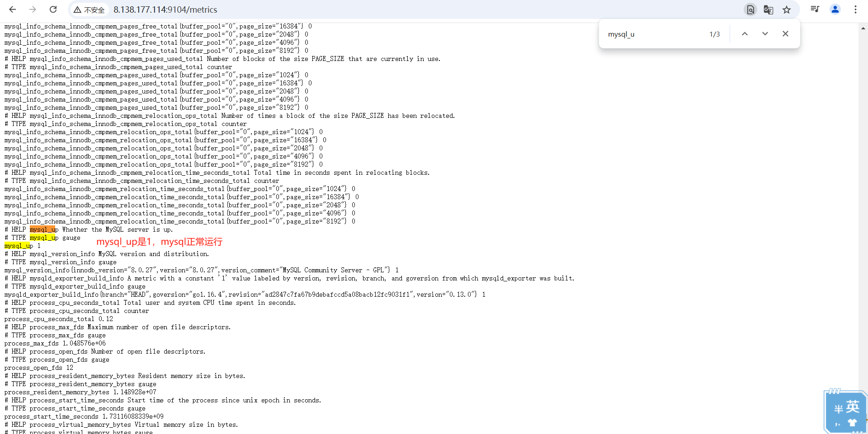Click the 'process_start_time_seconds 1.73116088339e+09' line
This screenshot has height=434, width=868.
(x=84, y=417)
